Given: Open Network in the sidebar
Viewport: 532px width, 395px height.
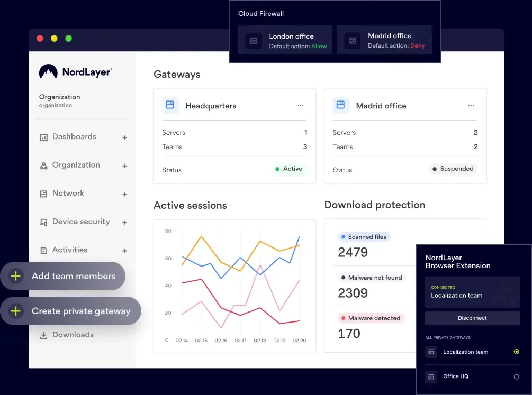Looking at the screenshot, I should click(x=68, y=193).
